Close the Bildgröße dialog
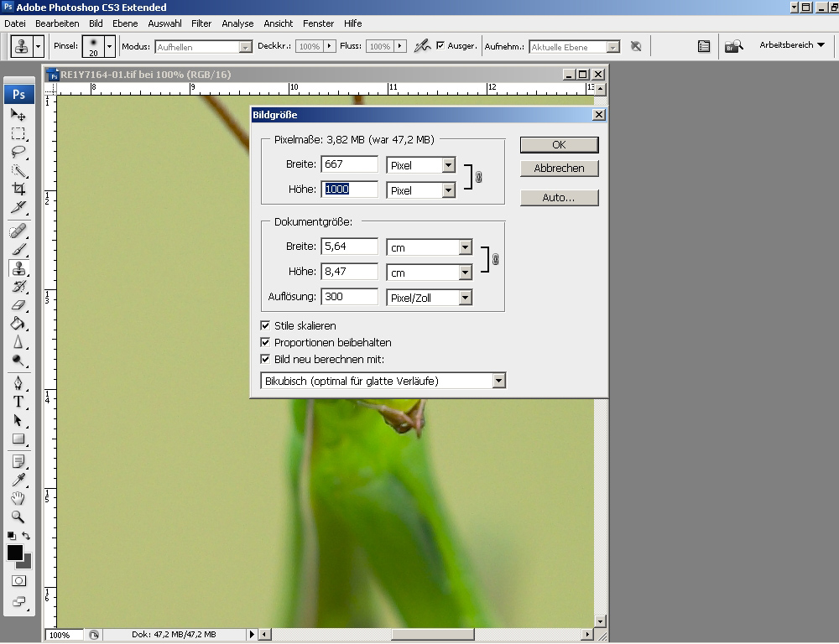Viewport: 839px width, 644px height. point(599,115)
